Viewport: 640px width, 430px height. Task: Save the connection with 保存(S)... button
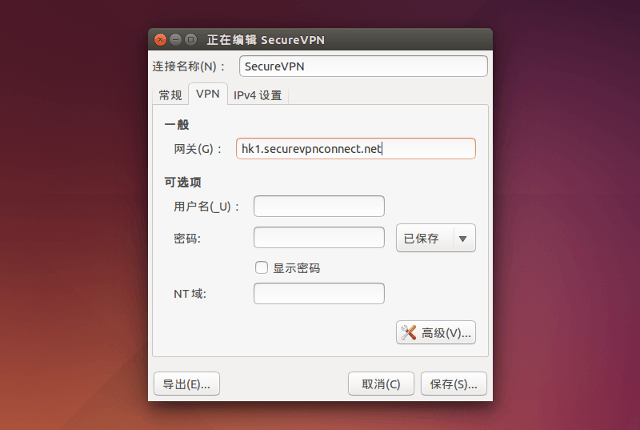(x=453, y=384)
